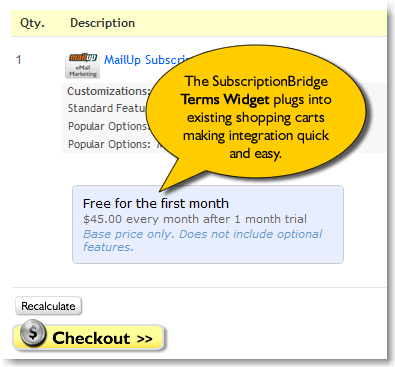
Task: Click the Qty. column header
Action: (32, 23)
